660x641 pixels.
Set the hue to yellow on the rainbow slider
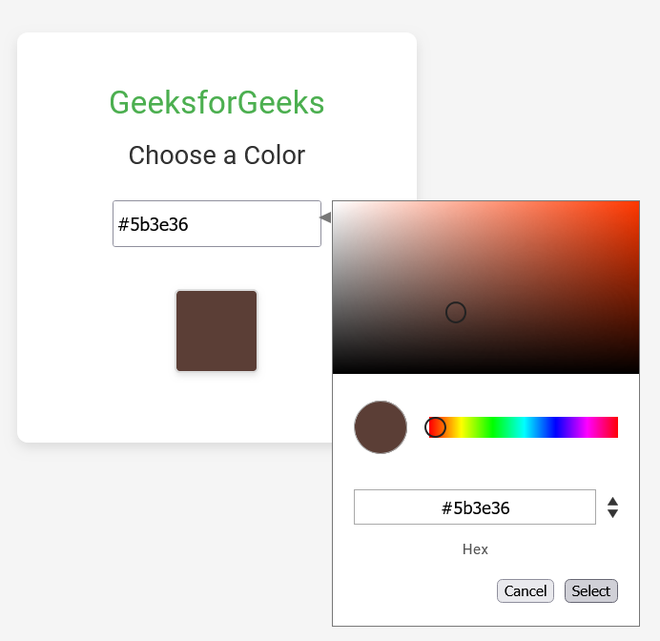pos(461,428)
